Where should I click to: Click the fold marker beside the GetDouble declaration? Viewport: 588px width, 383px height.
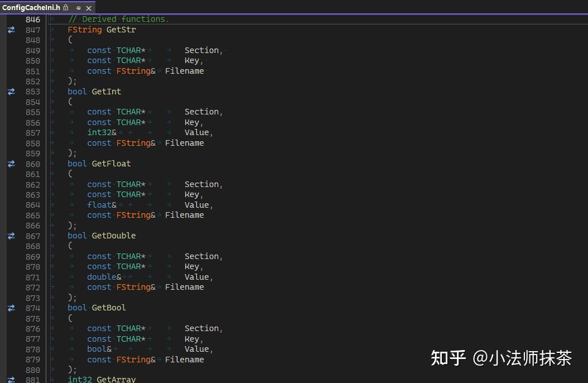click(x=51, y=236)
